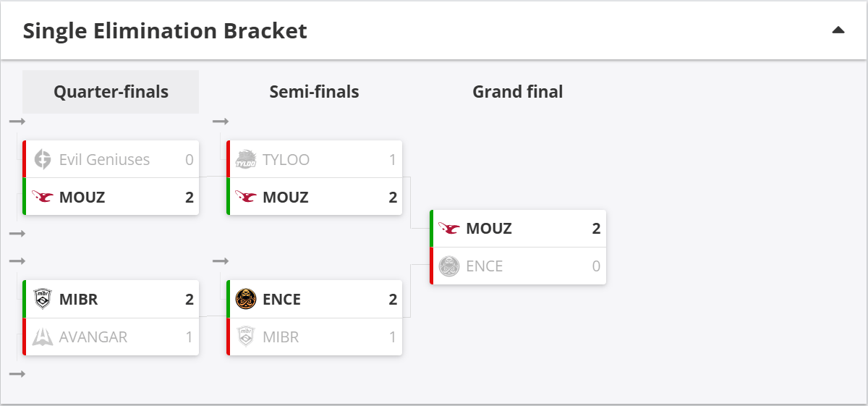The image size is (868, 406).
Task: Open TYLOO team link in semi-finals
Action: click(286, 159)
